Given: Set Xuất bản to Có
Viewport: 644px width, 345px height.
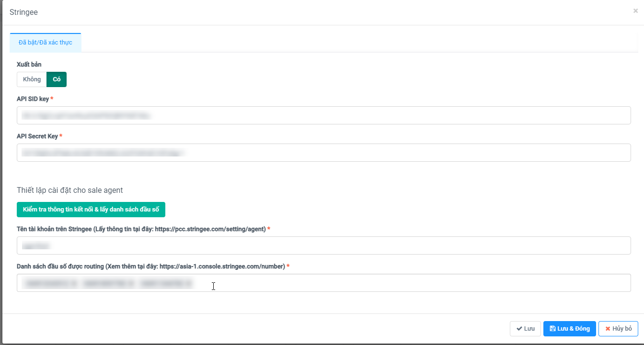Looking at the screenshot, I should (x=57, y=79).
